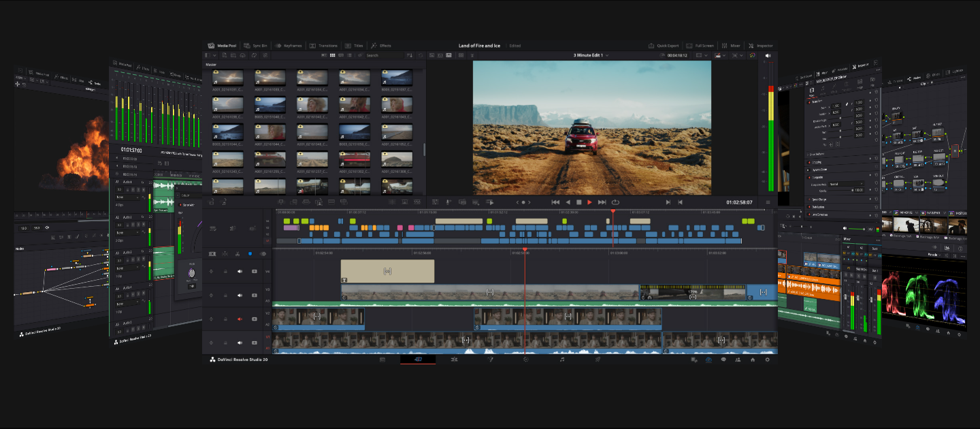Click the split clip scissors icon
Viewport: 980px width, 429px height.
(x=238, y=253)
